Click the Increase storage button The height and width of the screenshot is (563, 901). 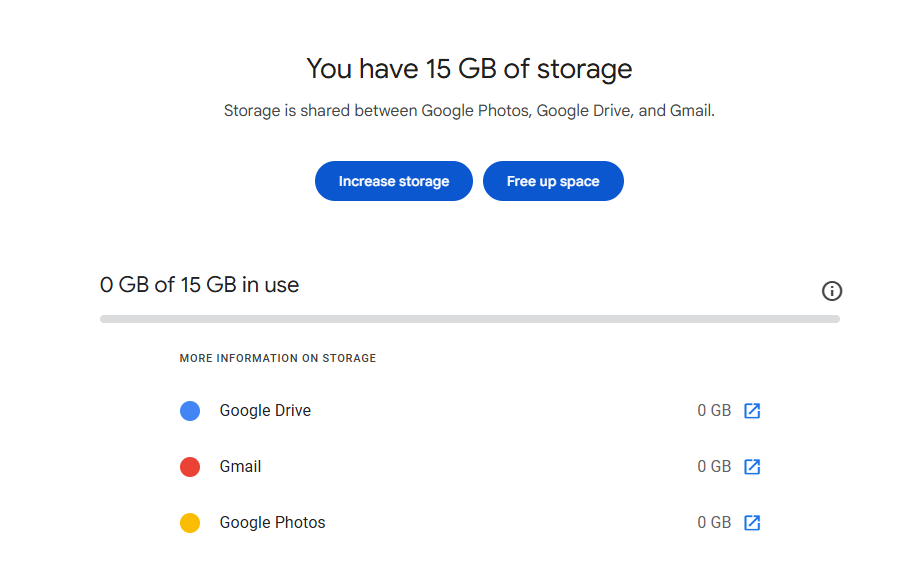tap(393, 181)
